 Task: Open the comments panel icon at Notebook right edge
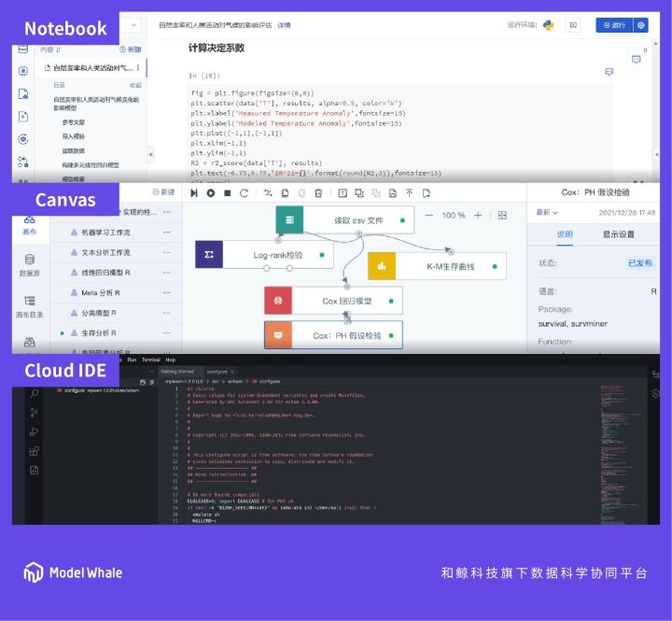636,59
